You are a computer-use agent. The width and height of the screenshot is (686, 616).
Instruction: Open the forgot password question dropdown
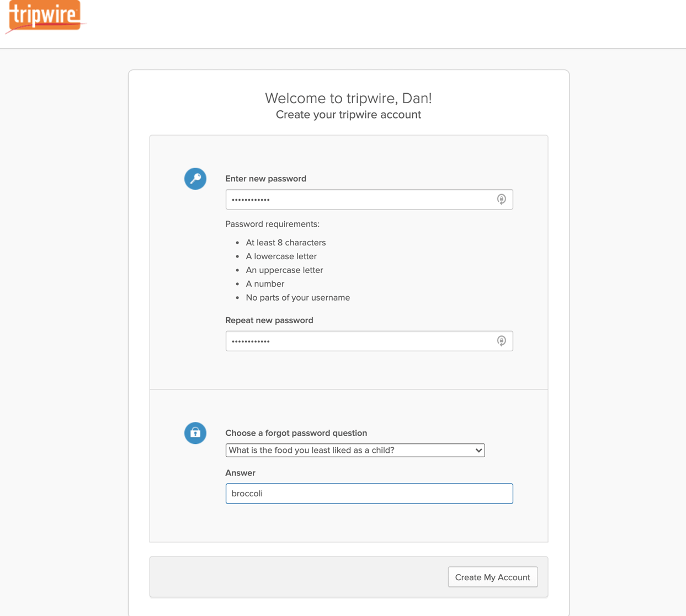[x=355, y=450]
